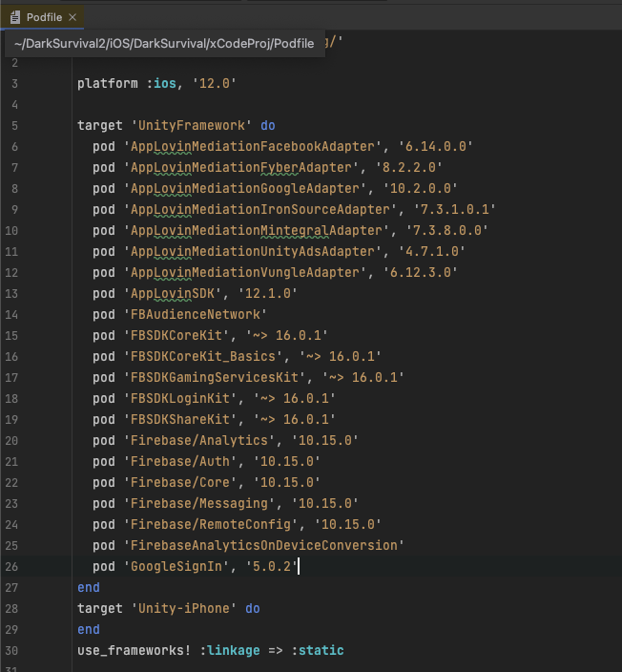The image size is (622, 672).
Task: Select the Podfile tab label
Action: [x=45, y=17]
